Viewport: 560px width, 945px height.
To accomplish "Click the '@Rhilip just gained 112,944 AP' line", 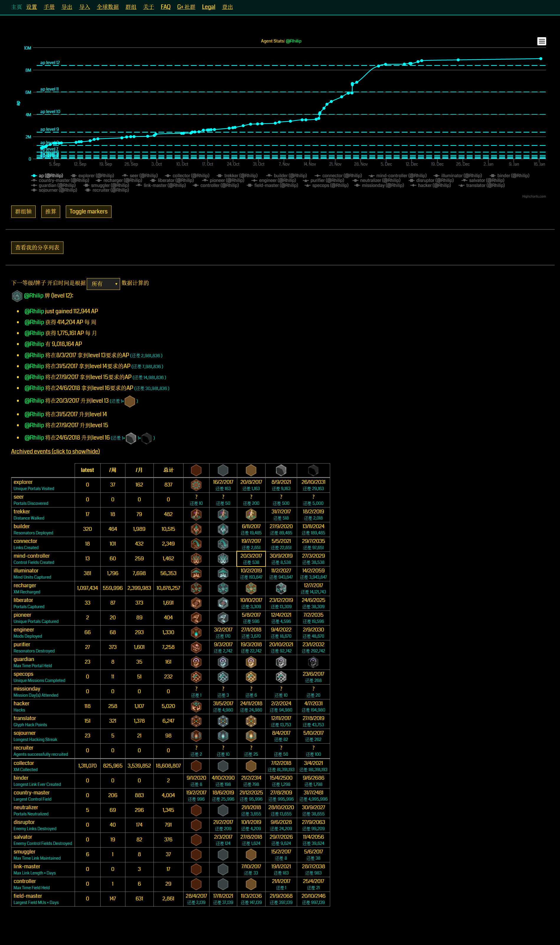I will (x=61, y=311).
